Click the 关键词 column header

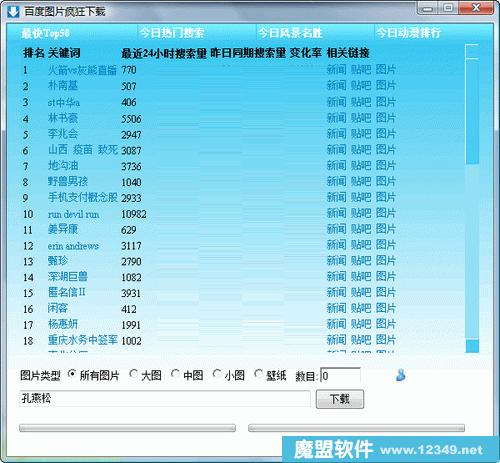click(64, 53)
